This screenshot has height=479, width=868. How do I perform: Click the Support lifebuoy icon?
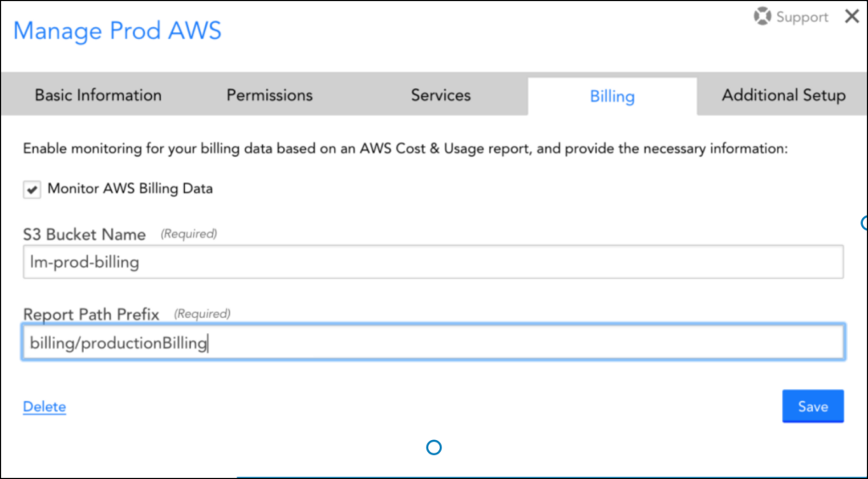tap(762, 16)
